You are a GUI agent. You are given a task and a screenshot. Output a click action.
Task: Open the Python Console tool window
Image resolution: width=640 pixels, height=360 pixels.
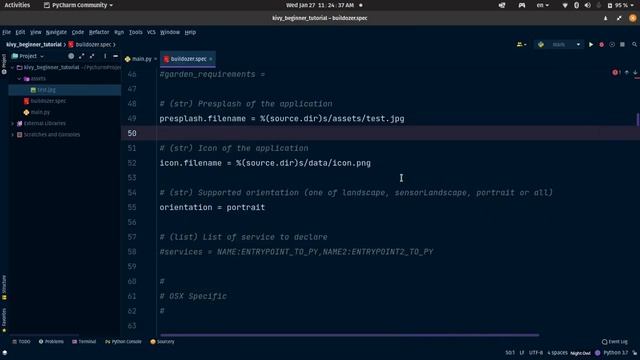123,342
